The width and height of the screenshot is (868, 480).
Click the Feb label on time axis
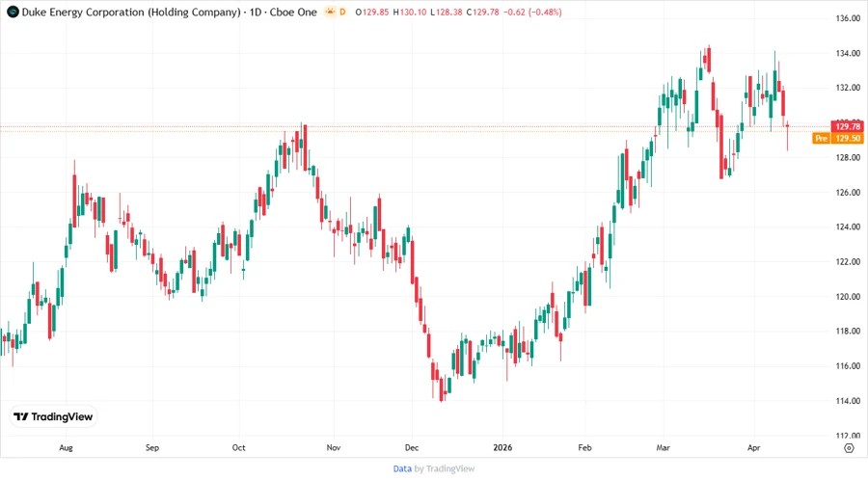pyautogui.click(x=584, y=447)
